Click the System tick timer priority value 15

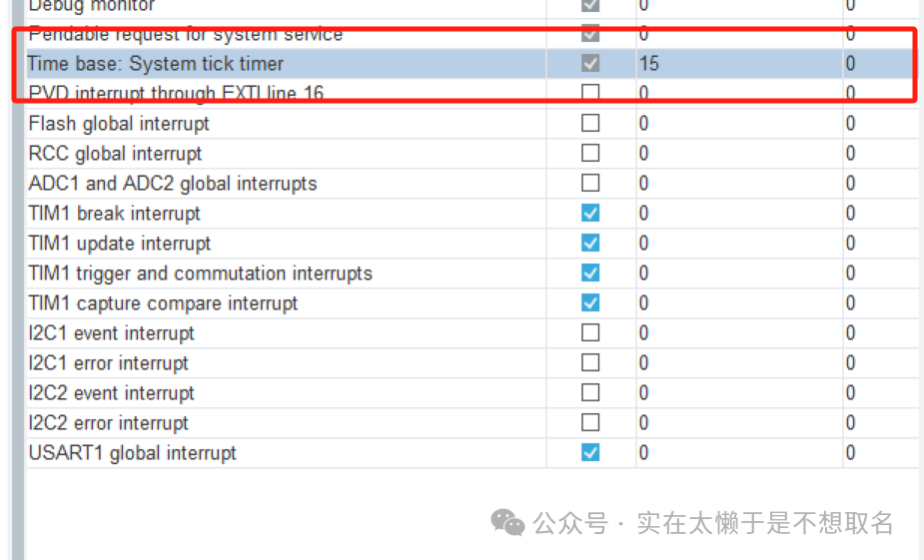point(649,64)
